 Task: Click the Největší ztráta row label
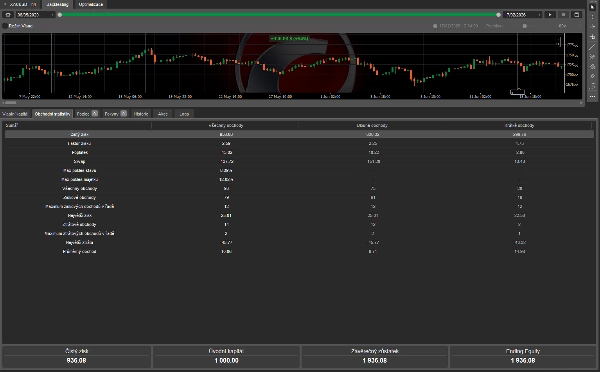click(79, 242)
